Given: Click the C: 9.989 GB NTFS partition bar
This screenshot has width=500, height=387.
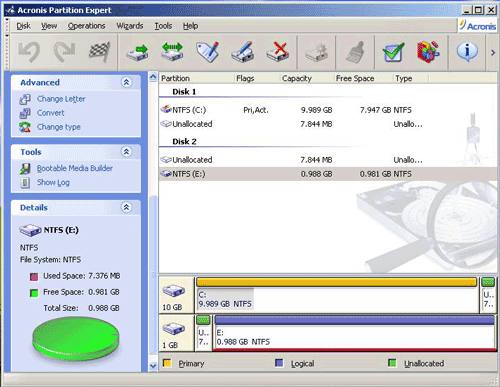Looking at the screenshot, I should 337,295.
